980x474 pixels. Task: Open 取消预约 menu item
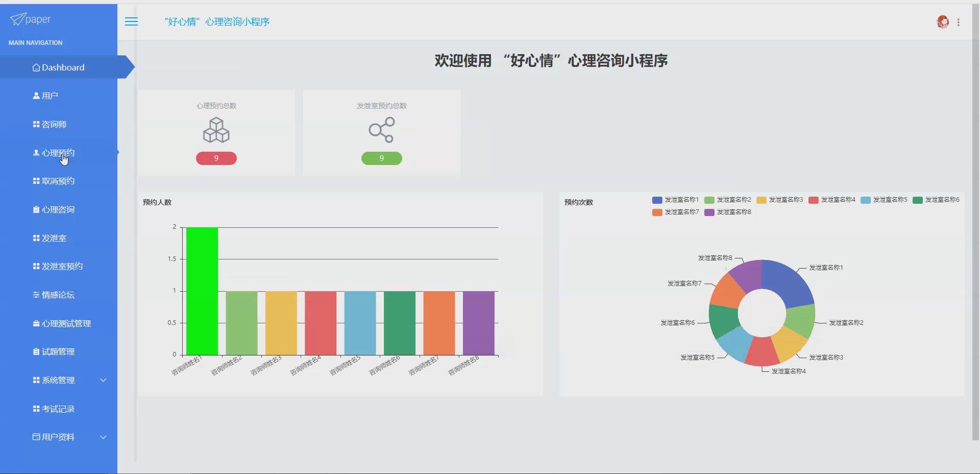[59, 181]
